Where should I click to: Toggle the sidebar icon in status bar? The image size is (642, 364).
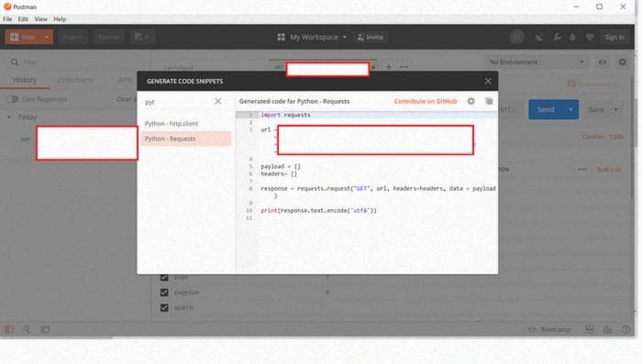(x=9, y=329)
